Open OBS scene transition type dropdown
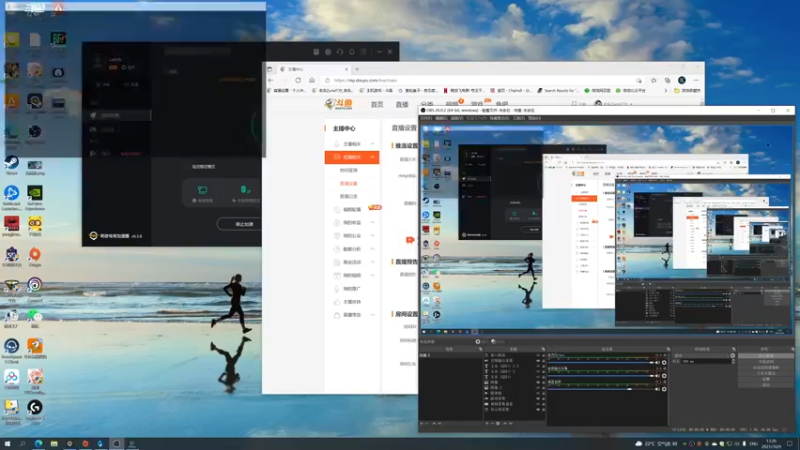 (x=702, y=355)
